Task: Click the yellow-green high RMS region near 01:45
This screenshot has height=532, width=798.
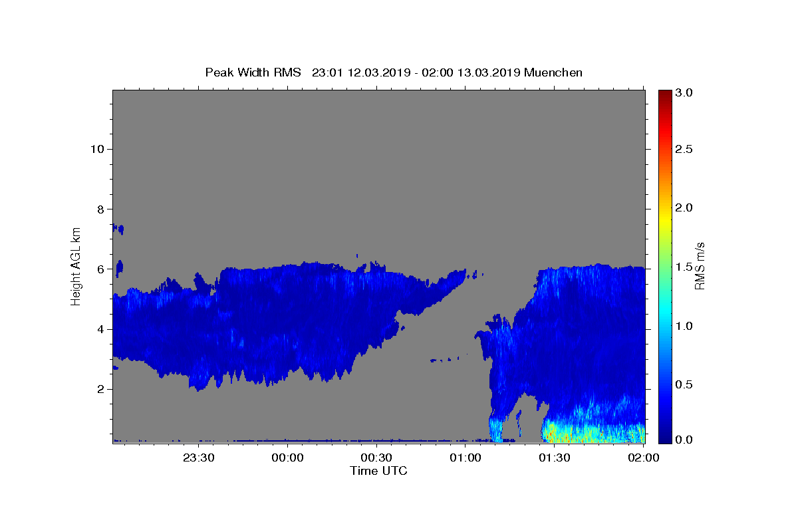Action: 593,433
